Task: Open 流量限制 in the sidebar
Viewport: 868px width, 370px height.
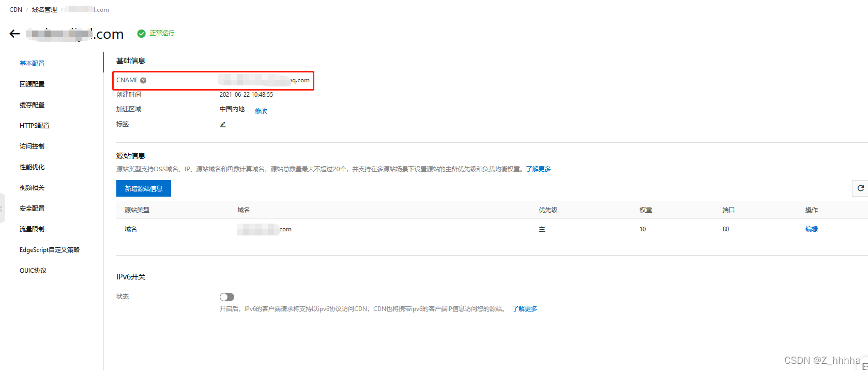Action: point(32,229)
